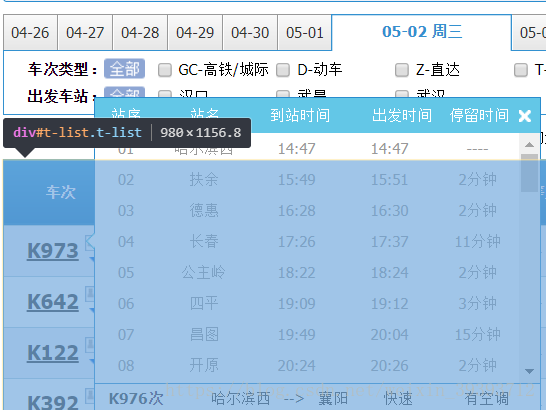Click the K976次 train label in footer
The width and height of the screenshot is (546, 410).
click(x=136, y=399)
